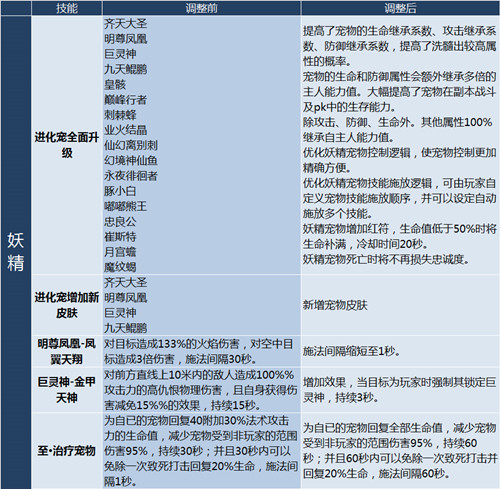The image size is (500, 489).
Task: Click the 进化宠增加新皮肤 skill cell
Action: point(67,305)
